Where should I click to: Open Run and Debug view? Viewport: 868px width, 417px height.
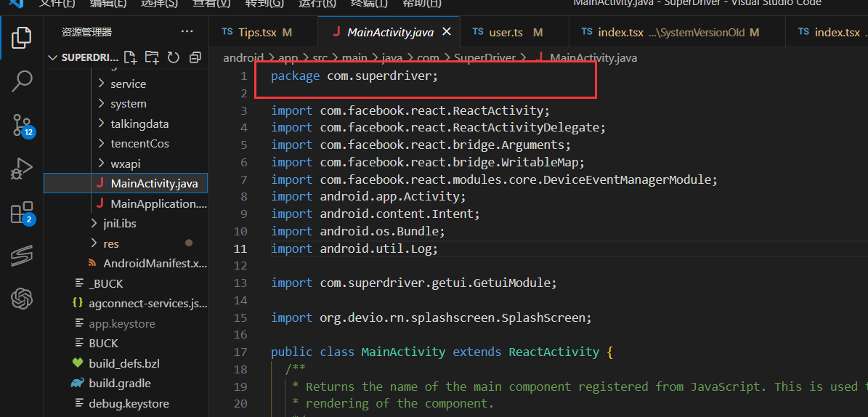click(22, 169)
